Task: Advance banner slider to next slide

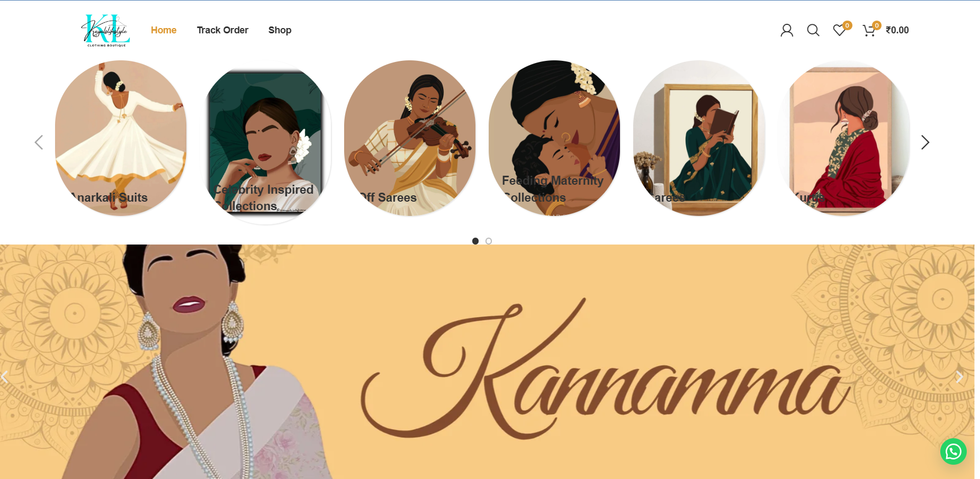Action: [x=959, y=377]
